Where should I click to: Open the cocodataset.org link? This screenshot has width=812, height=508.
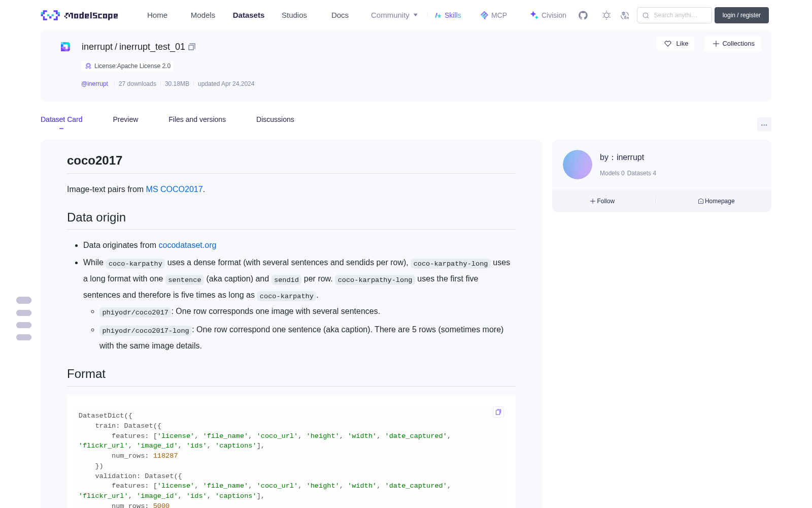coord(187,245)
